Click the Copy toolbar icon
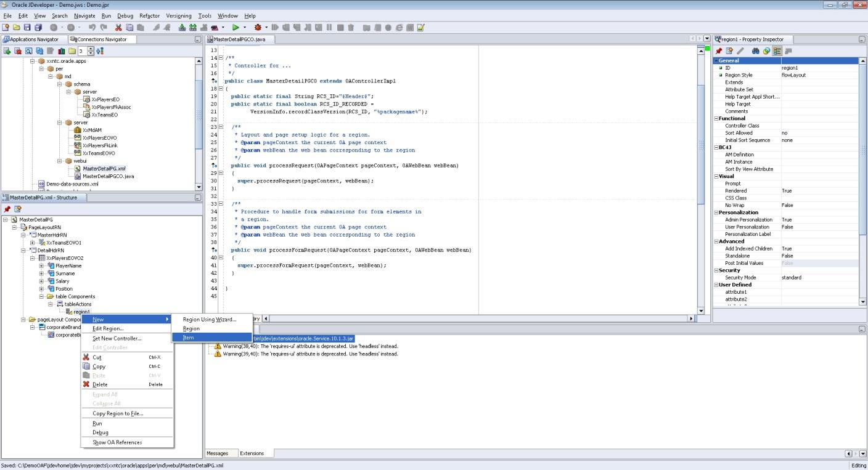Image resolution: width=868 pixels, height=470 pixels. click(129, 27)
